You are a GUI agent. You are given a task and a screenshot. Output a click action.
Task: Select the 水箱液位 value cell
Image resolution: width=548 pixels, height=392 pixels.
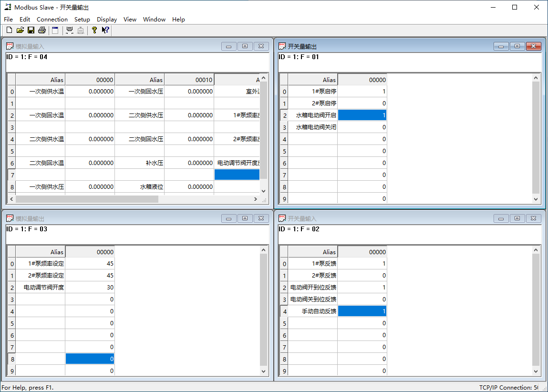(x=189, y=186)
